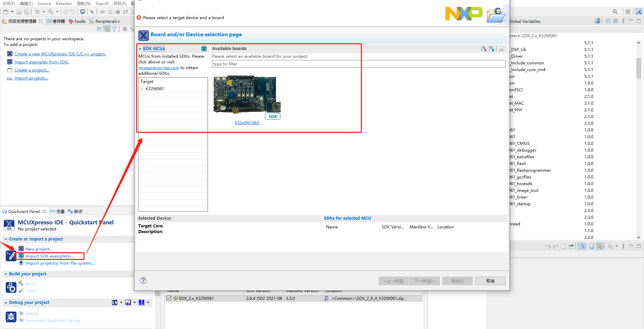Click the J-Link debug probe icon
Screen dimensions: 644x329
pyautogui.click(x=142, y=303)
